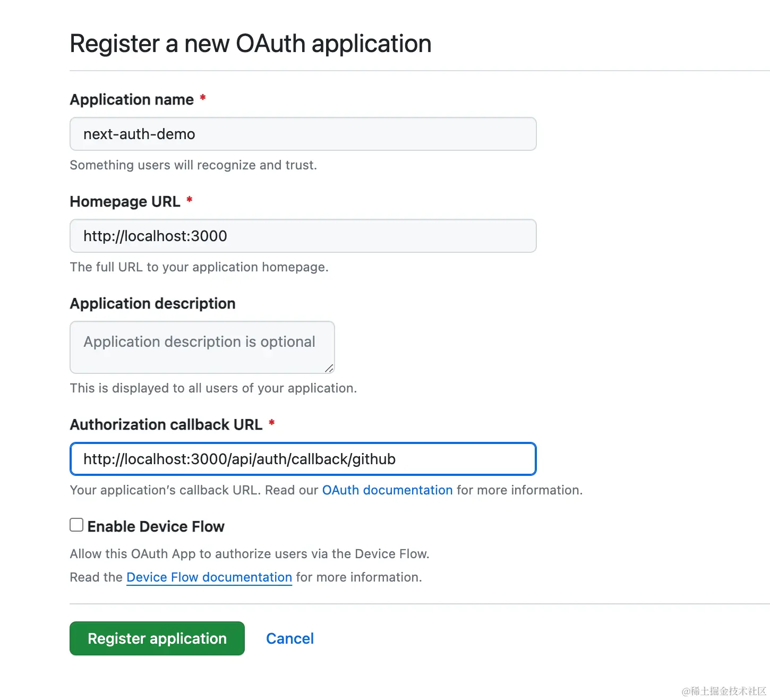Focus the Homepage URL text field
This screenshot has width=770, height=700.
303,236
